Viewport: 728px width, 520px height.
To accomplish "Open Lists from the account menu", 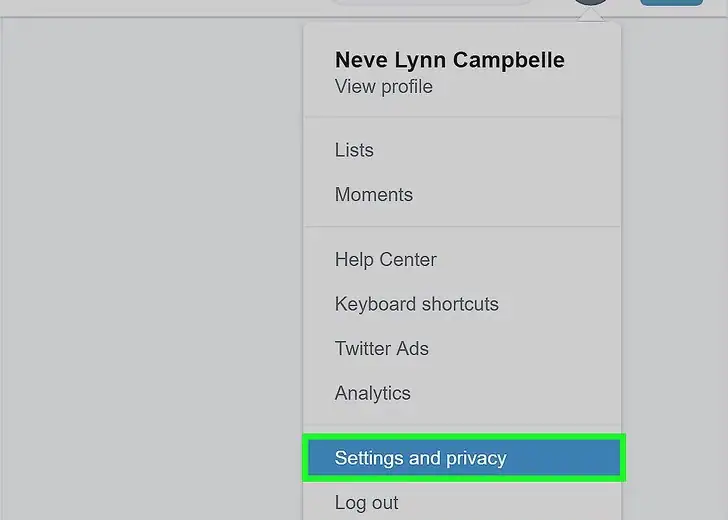I will [x=354, y=150].
